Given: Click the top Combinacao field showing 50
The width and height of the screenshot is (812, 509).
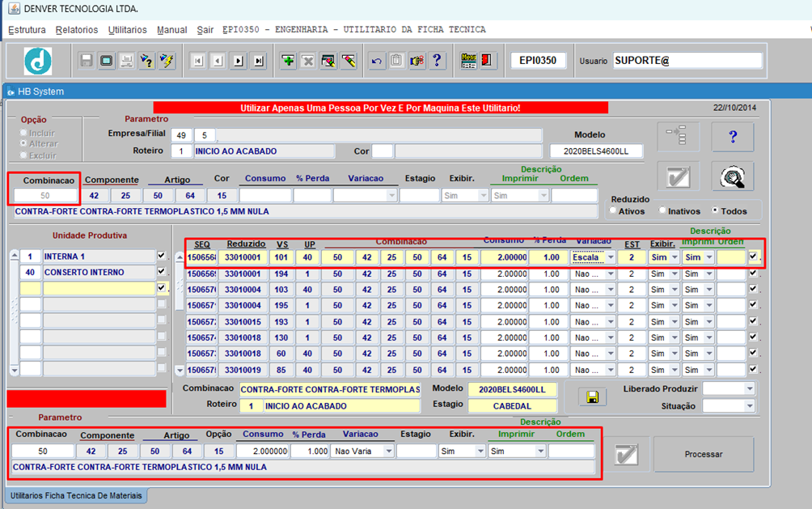Looking at the screenshot, I should (x=45, y=196).
